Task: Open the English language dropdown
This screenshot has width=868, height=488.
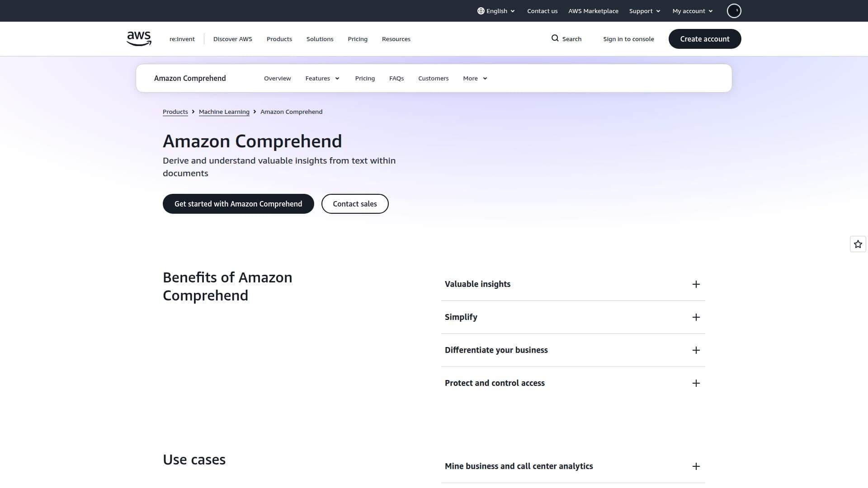Action: [496, 11]
